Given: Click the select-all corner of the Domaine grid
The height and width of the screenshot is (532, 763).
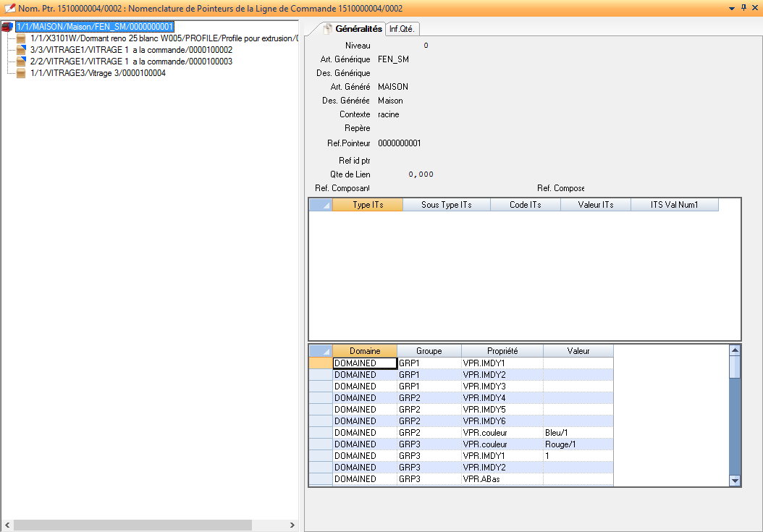Looking at the screenshot, I should (x=321, y=351).
